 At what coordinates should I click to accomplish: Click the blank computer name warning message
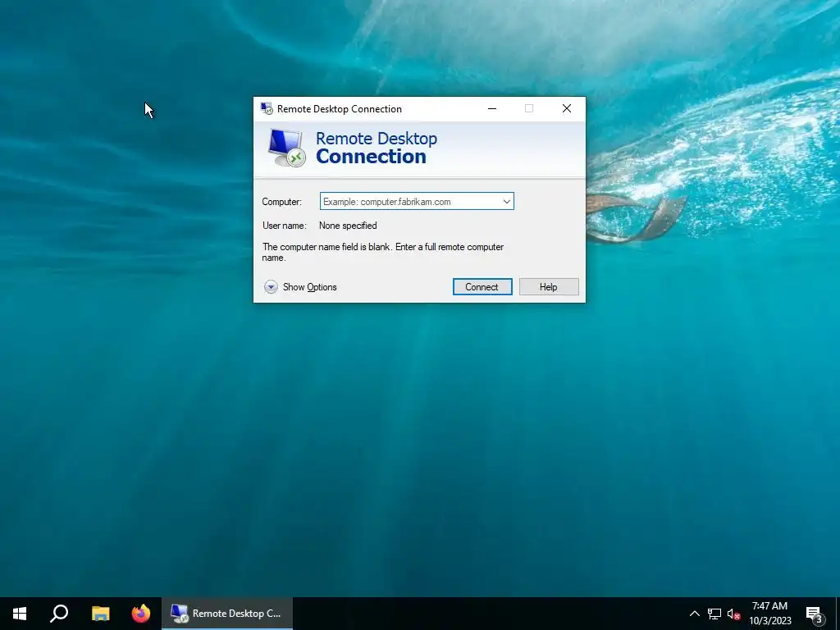382,252
